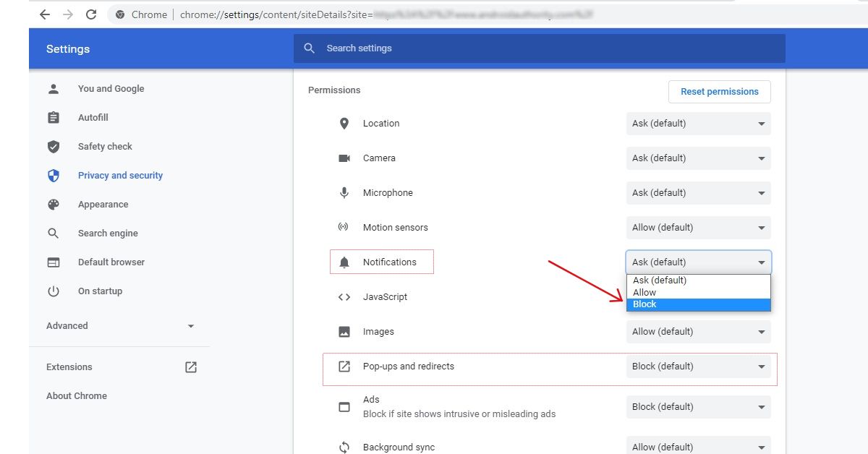Open the Pop-ups and redirects dropdown
The height and width of the screenshot is (454, 868).
coord(697,366)
